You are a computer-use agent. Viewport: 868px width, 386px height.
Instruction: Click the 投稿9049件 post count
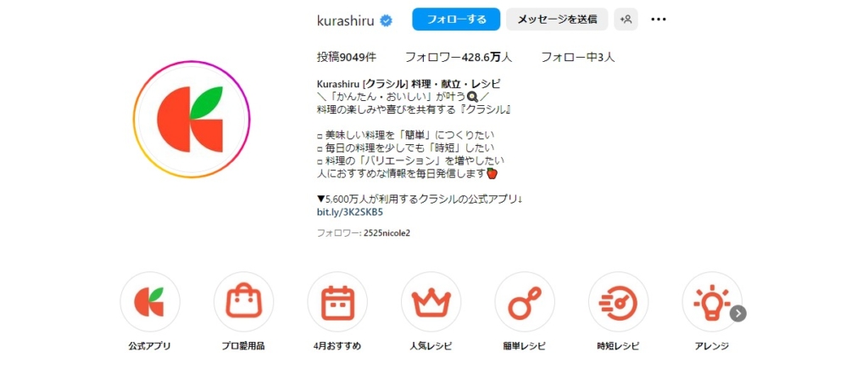click(x=347, y=57)
